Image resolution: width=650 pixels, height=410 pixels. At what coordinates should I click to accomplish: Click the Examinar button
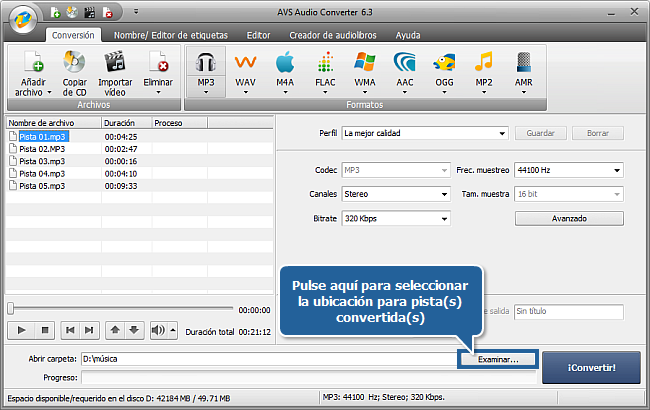pos(498,358)
